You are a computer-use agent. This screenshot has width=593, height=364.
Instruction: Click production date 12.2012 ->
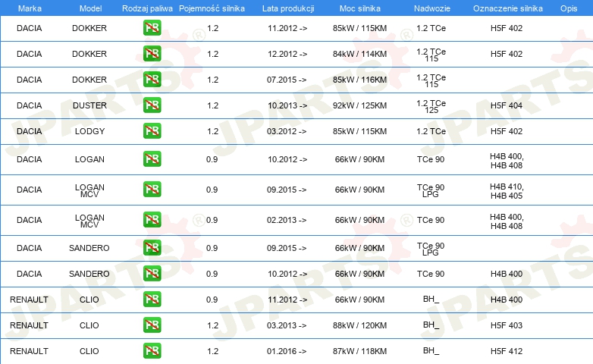(287, 54)
